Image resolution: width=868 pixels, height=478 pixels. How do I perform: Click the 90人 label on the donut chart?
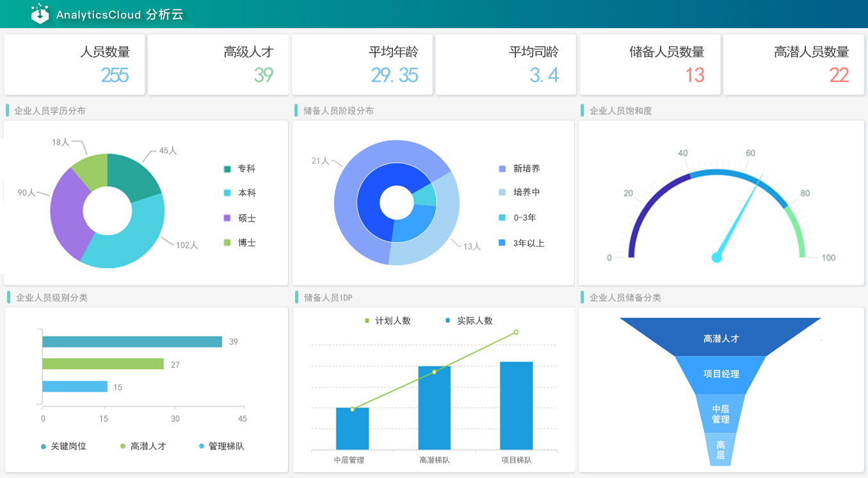26,193
